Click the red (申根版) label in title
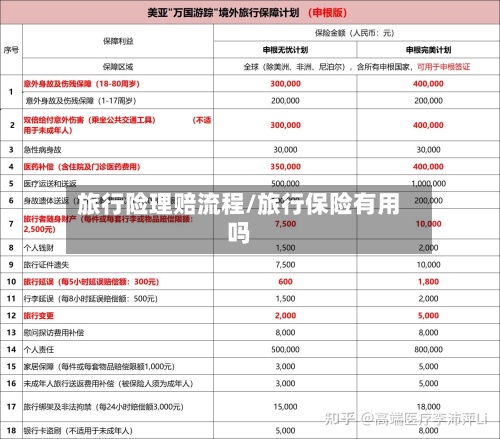 click(327, 13)
